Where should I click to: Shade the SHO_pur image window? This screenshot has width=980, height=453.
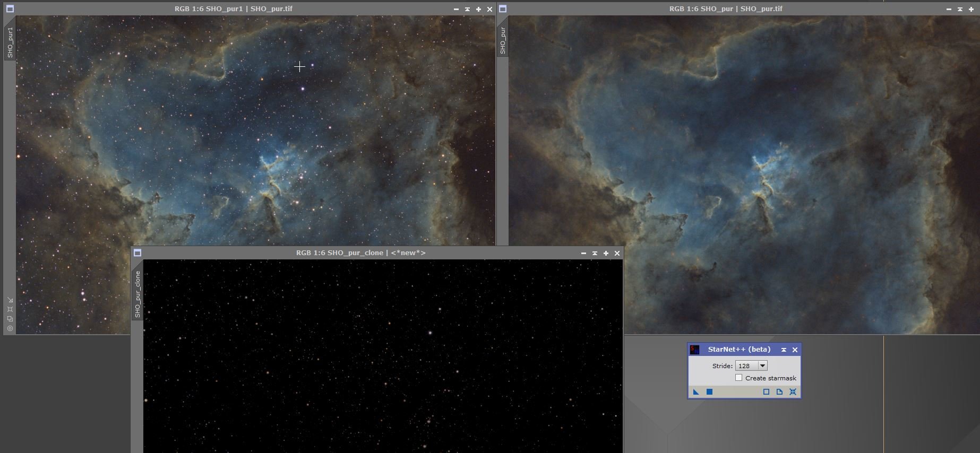(x=960, y=9)
